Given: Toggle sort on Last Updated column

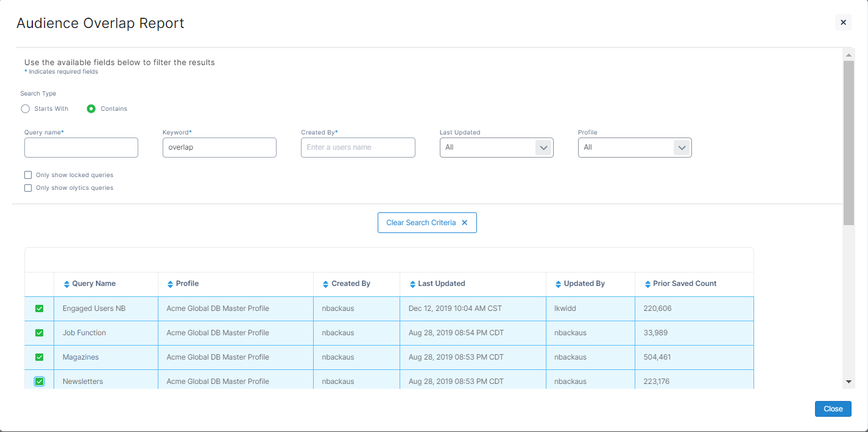Looking at the screenshot, I should 412,284.
